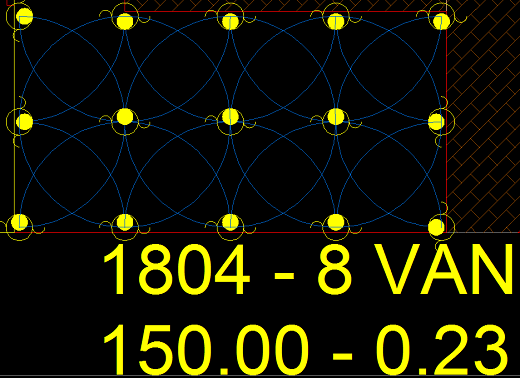Pick middle-row fourth sprinkler from left
Image resolution: width=520 pixels, height=378 pixels.
click(x=336, y=117)
